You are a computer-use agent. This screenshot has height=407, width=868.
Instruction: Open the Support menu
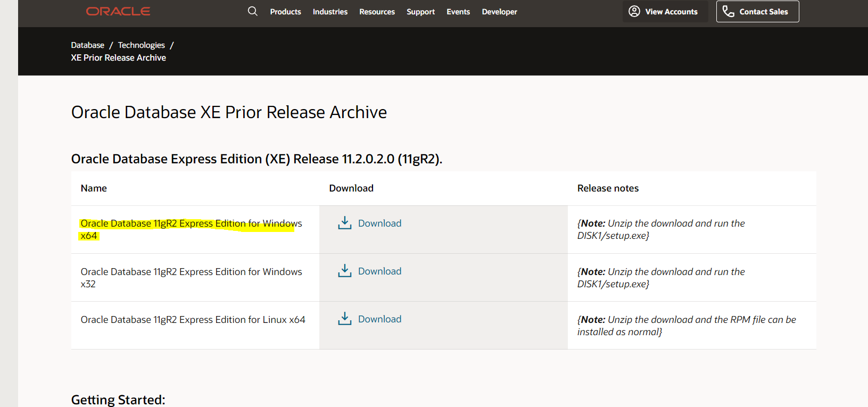420,12
